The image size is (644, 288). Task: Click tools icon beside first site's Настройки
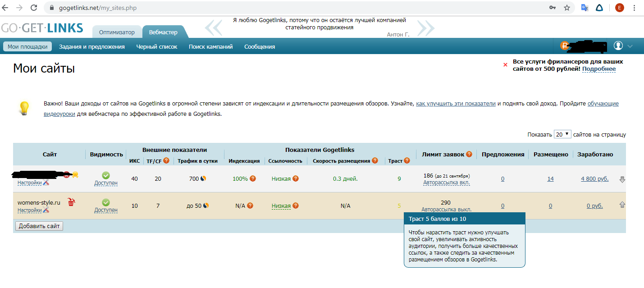point(46,183)
